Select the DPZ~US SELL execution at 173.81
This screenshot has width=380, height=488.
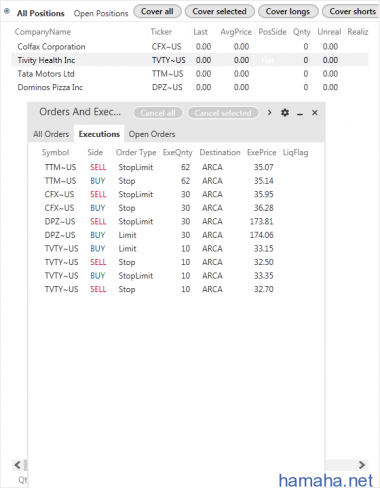[x=176, y=222]
